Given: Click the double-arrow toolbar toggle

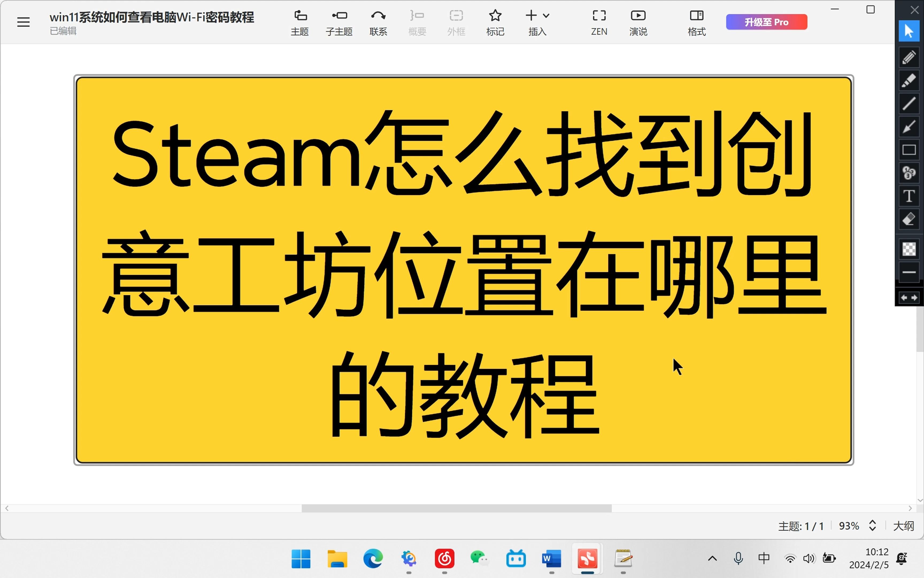Looking at the screenshot, I should coord(909,297).
